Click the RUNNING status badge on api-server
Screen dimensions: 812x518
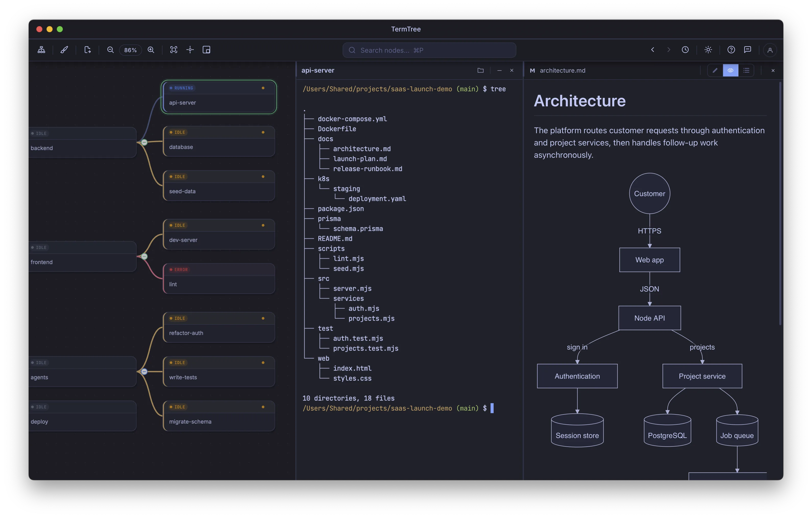coord(181,88)
